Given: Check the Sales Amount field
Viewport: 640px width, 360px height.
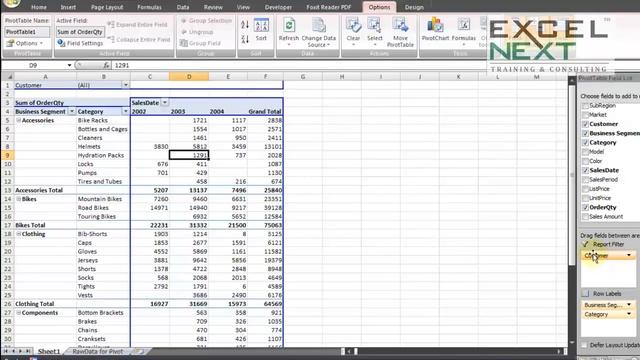Looking at the screenshot, I should coord(585,217).
